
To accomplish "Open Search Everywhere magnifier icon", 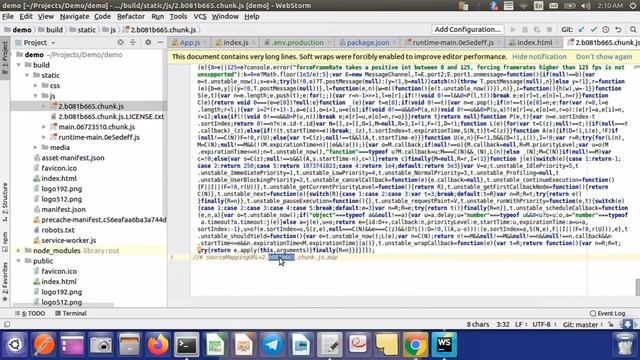I will click(633, 29).
